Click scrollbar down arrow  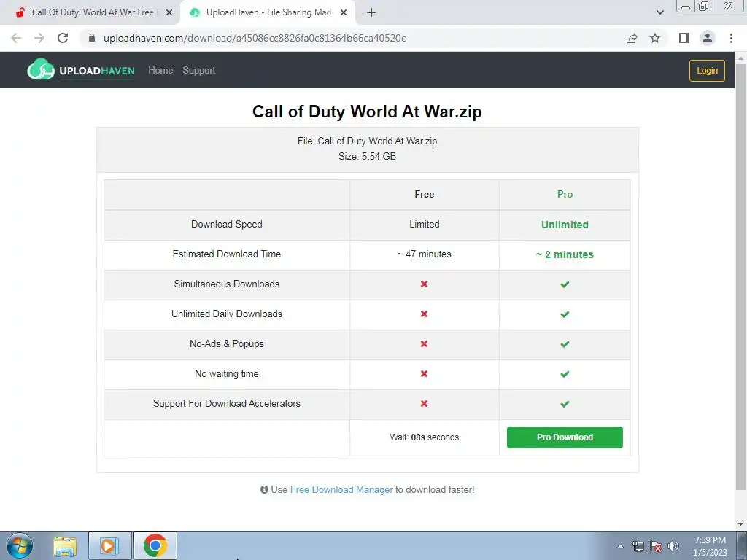(x=741, y=525)
